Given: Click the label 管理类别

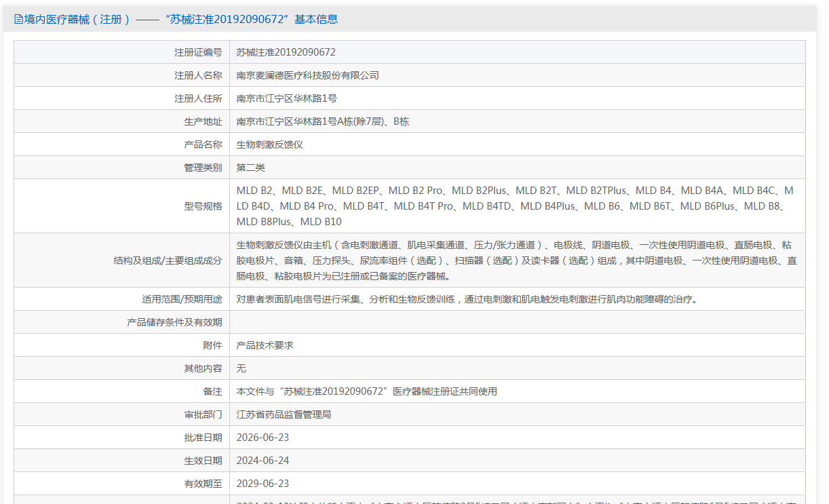Looking at the screenshot, I should tap(203, 168).
